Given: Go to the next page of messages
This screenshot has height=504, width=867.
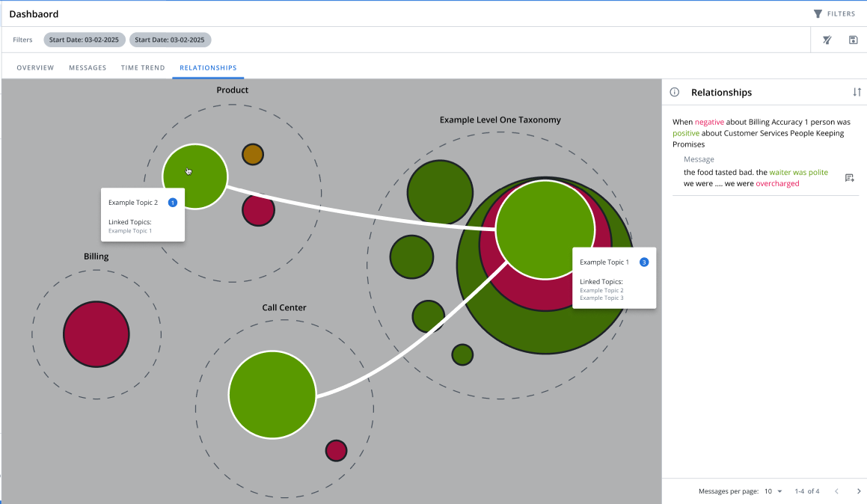Looking at the screenshot, I should [859, 491].
